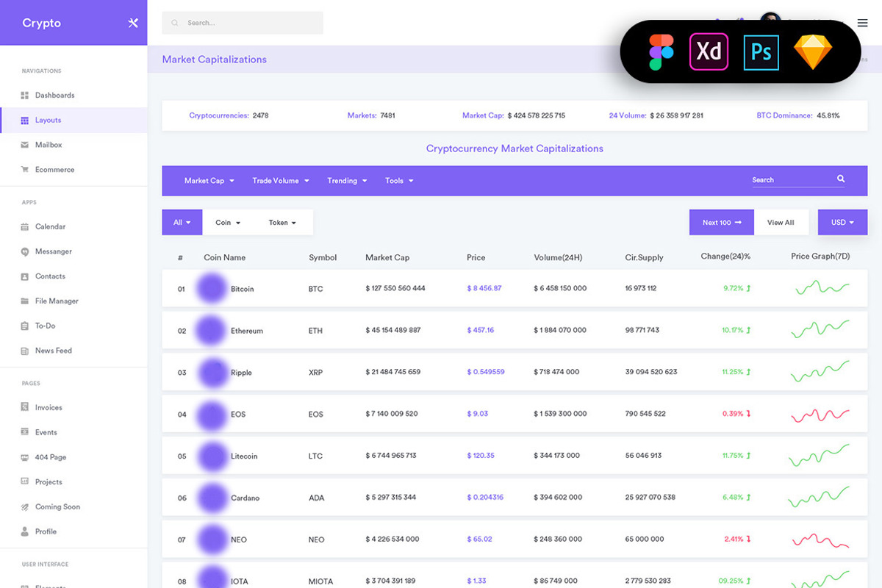Click the Mailbox envelope icon
Screen dimensions: 882x588
point(24,145)
